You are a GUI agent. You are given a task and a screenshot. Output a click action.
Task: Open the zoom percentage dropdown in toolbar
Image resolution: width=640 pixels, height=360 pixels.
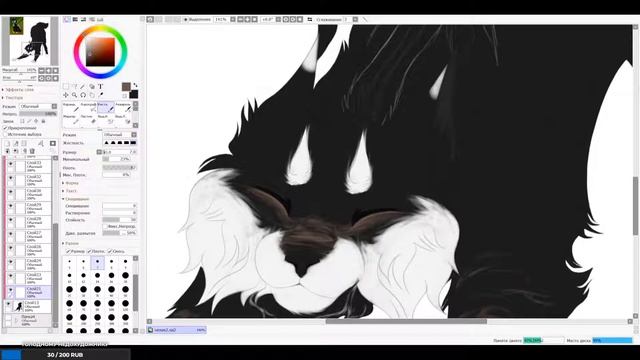[232, 19]
